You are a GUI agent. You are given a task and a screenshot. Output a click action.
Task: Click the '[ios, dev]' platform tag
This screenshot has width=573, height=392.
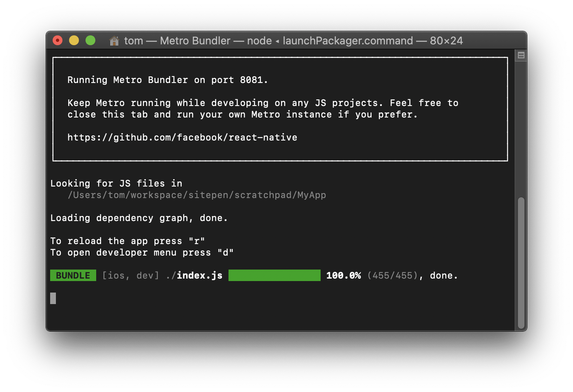[x=130, y=275]
